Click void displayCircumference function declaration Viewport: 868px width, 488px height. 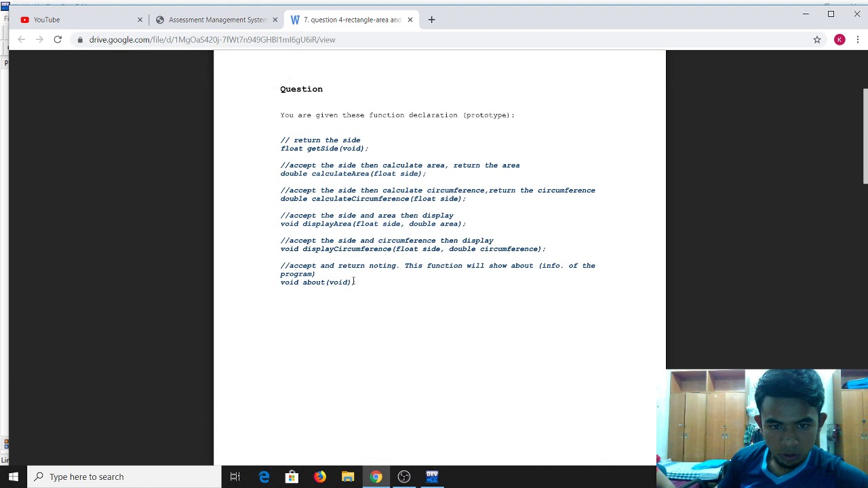pos(413,249)
